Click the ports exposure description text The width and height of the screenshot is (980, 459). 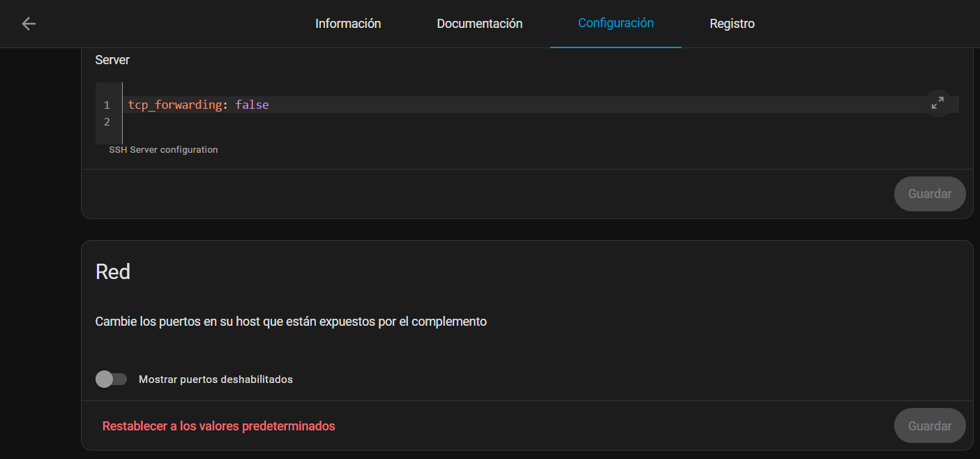coord(291,321)
